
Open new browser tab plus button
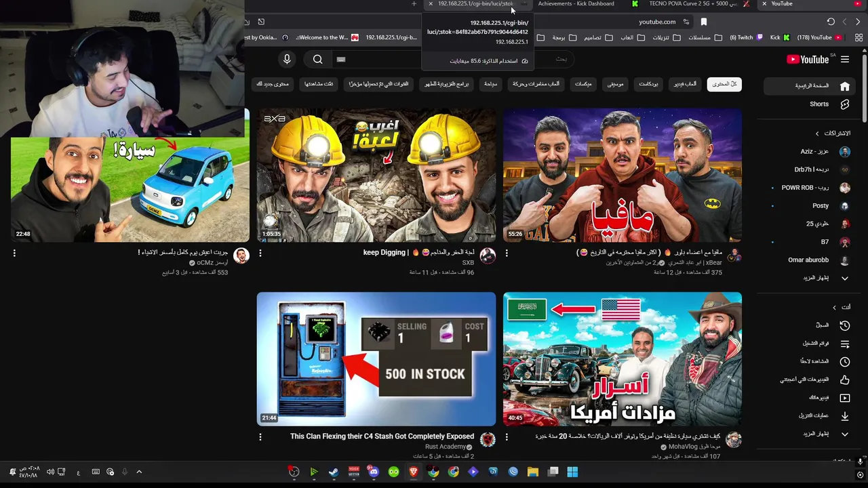(x=414, y=4)
